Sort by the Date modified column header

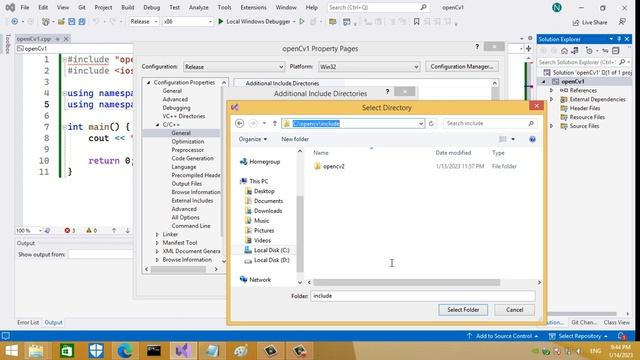coord(453,153)
